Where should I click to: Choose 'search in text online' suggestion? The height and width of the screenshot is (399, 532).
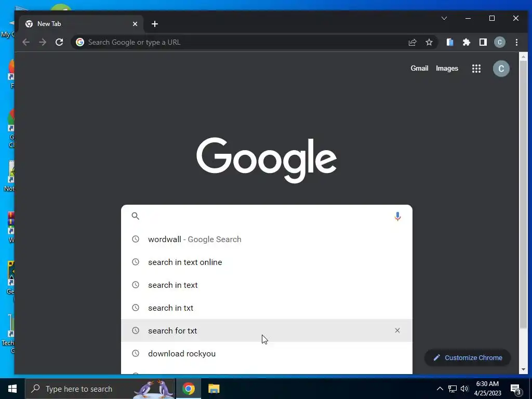(267, 262)
